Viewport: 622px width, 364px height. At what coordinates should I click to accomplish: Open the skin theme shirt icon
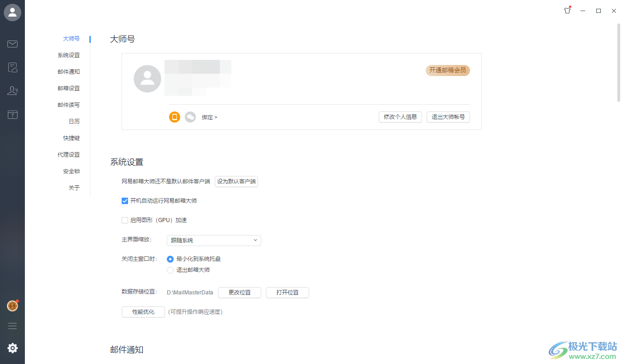pyautogui.click(x=568, y=11)
